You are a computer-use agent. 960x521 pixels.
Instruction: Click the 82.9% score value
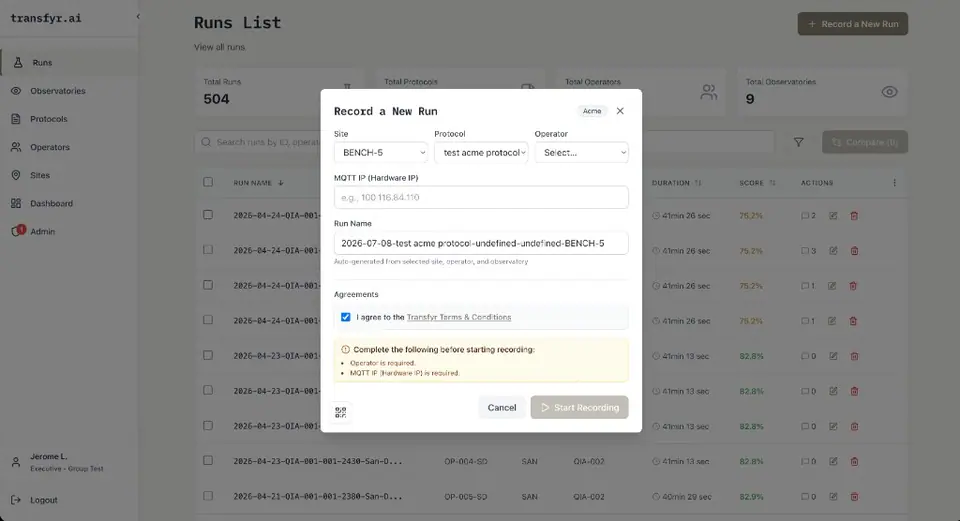coord(751,497)
